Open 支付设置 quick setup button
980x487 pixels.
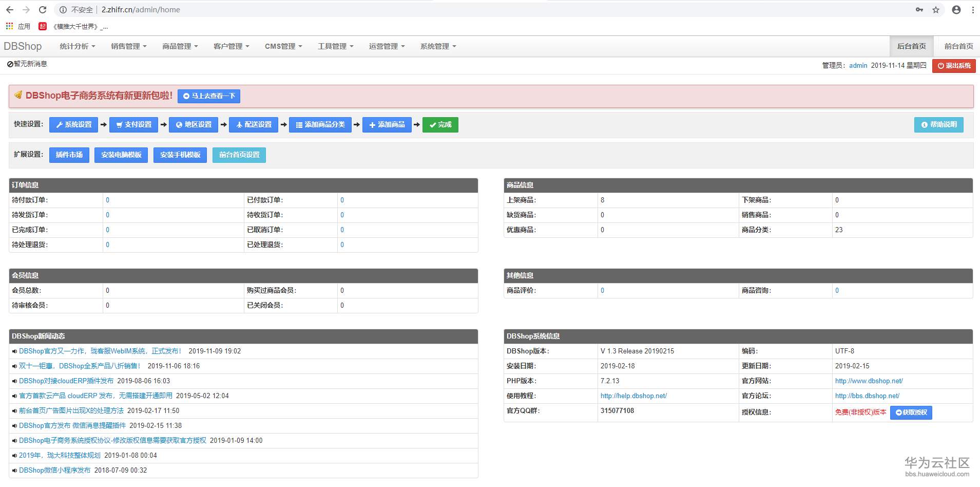click(134, 125)
